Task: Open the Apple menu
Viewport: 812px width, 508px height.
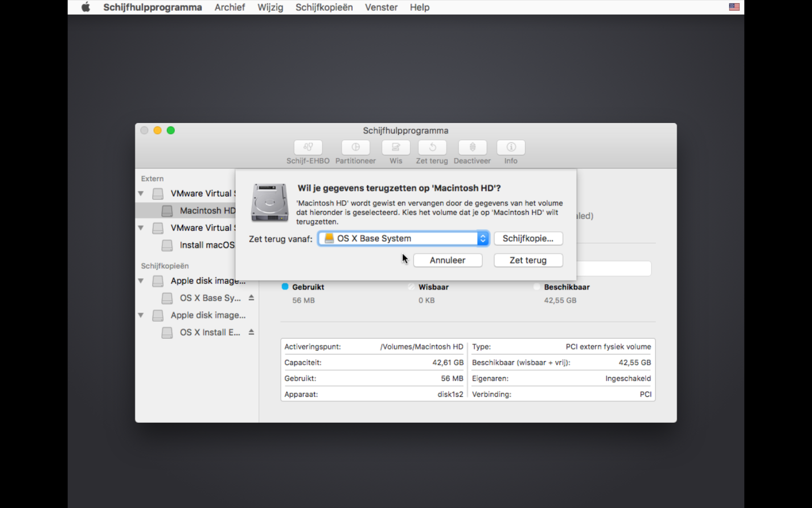Action: click(x=86, y=7)
